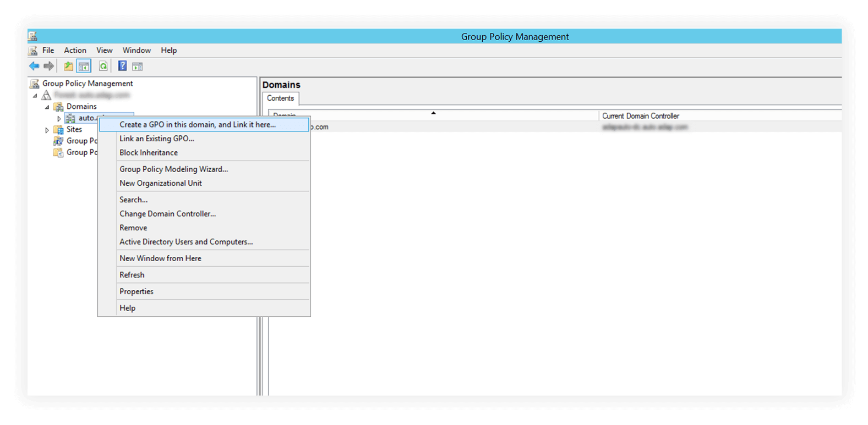868x425 pixels.
Task: Click the forest icon in the tree
Action: 47,95
